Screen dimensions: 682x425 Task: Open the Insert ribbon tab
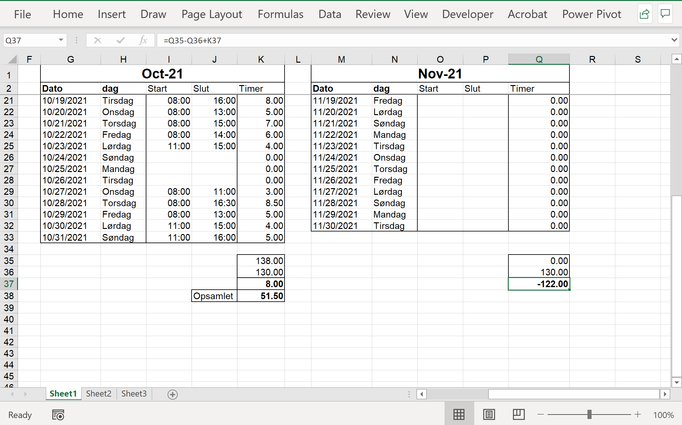(111, 14)
